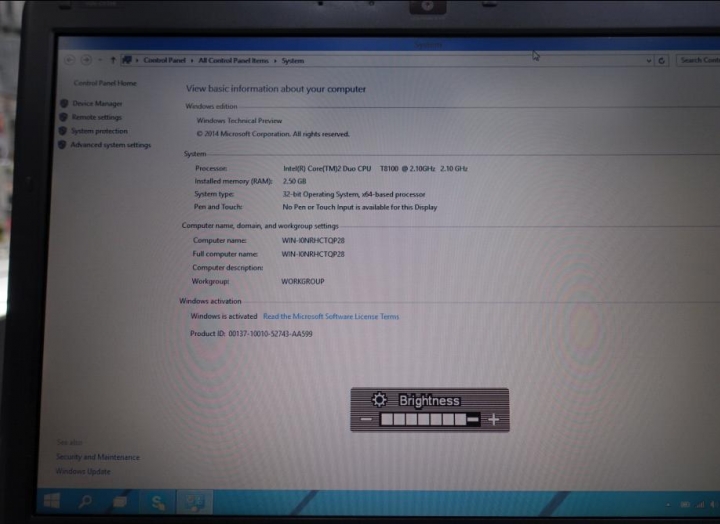Decrease brightness with minus button

click(x=366, y=419)
